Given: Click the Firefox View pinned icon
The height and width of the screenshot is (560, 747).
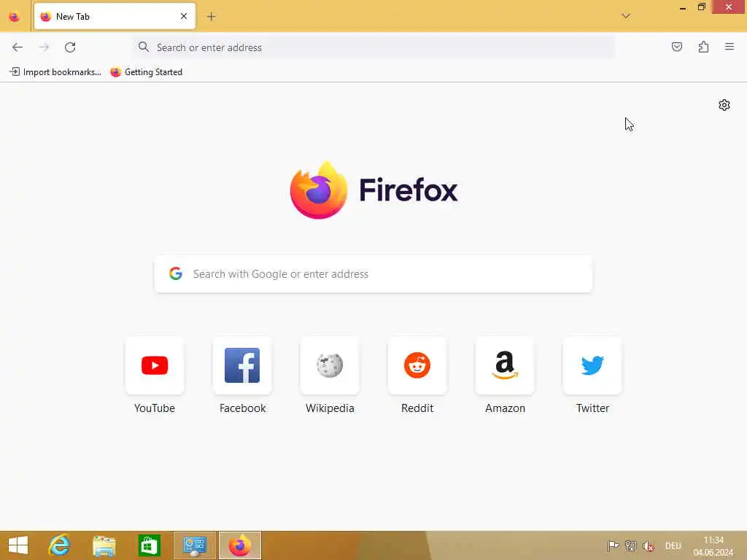Looking at the screenshot, I should click(15, 17).
